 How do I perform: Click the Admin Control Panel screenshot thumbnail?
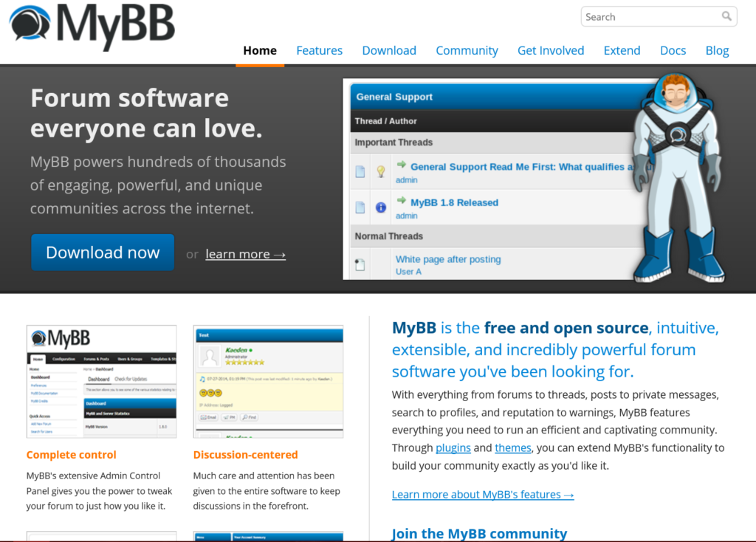coord(101,380)
